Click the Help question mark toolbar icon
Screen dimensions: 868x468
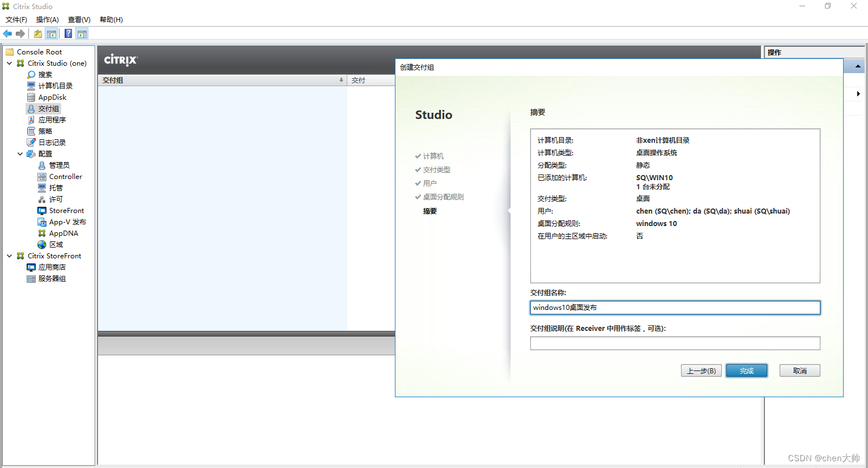click(68, 34)
